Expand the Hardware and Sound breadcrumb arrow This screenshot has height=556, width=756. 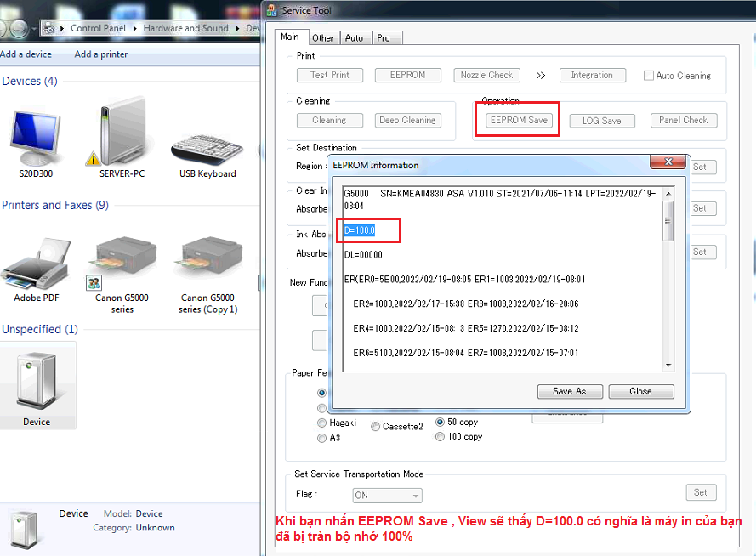[x=237, y=28]
